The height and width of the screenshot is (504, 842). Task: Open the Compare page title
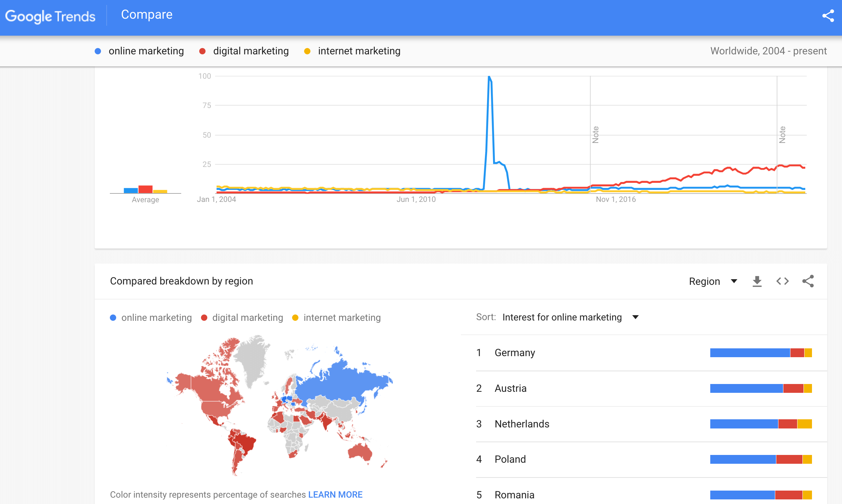coord(147,15)
